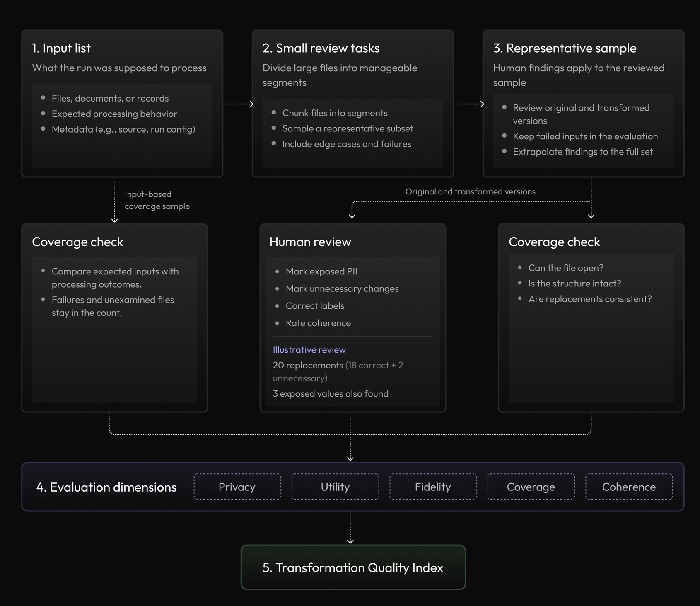Click 'Review original and transformed versions' bullet
The width and height of the screenshot is (700, 606).
[581, 114]
